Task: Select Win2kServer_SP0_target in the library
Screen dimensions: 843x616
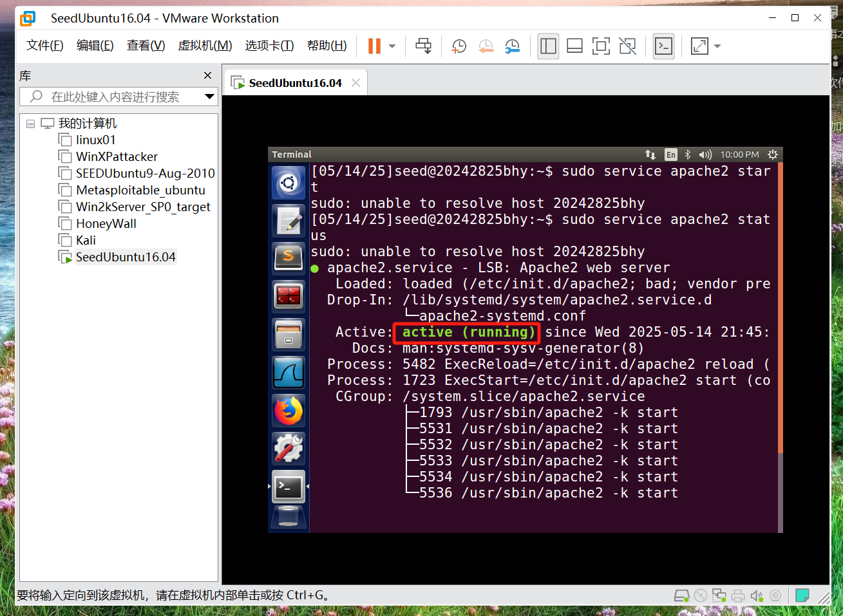Action: pyautogui.click(x=143, y=207)
